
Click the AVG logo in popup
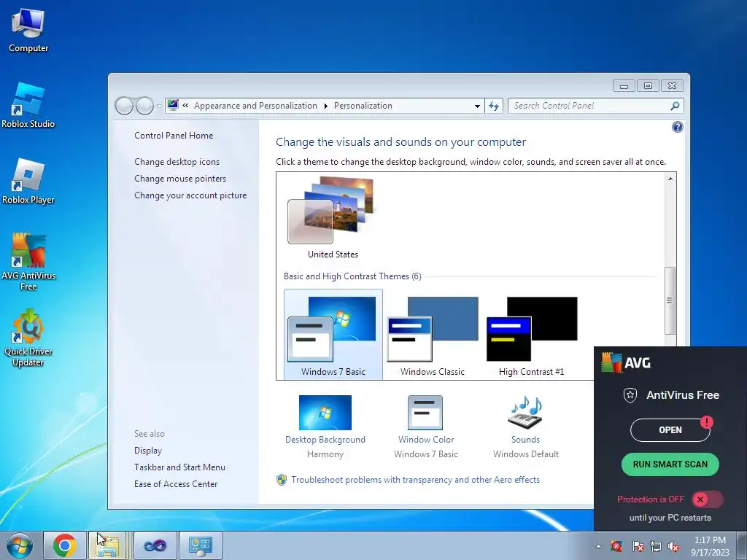click(626, 363)
